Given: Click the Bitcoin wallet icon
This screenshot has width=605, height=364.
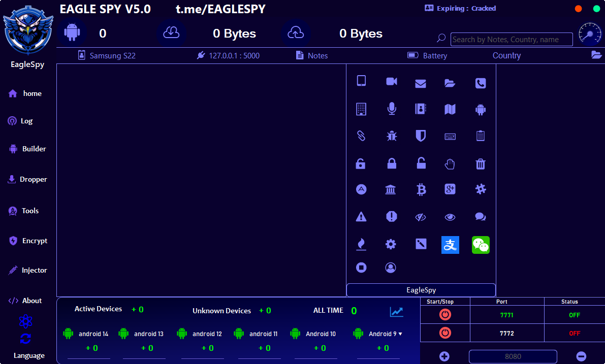Looking at the screenshot, I should click(421, 189).
